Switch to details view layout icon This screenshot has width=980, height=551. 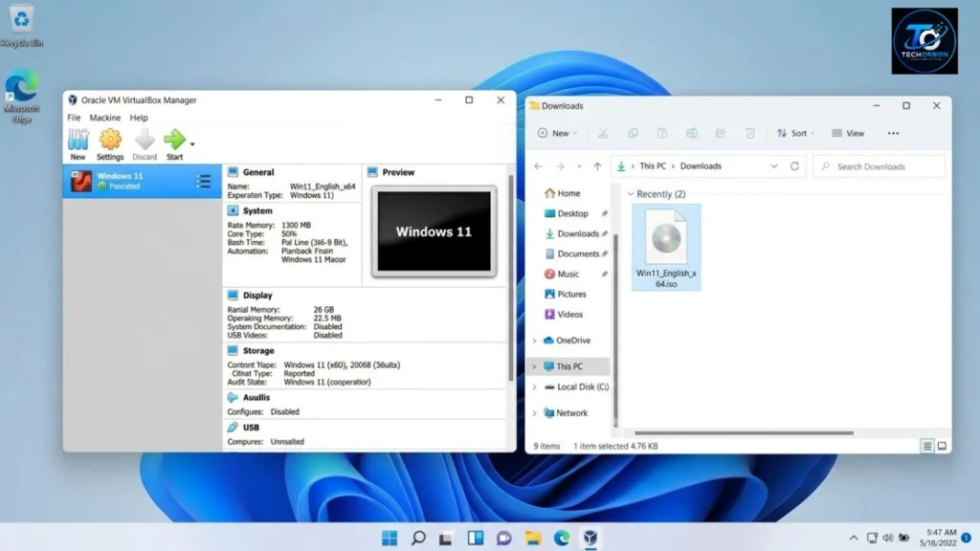(x=927, y=446)
